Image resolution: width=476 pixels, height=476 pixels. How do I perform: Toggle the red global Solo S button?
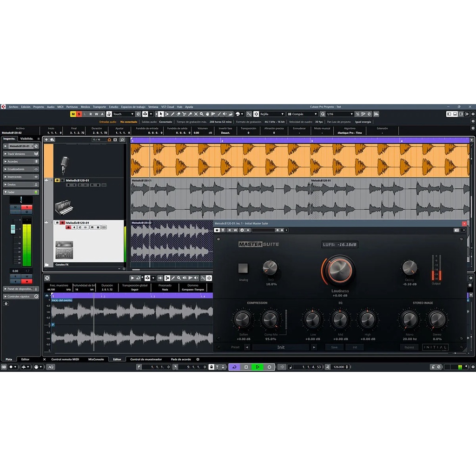click(x=79, y=114)
